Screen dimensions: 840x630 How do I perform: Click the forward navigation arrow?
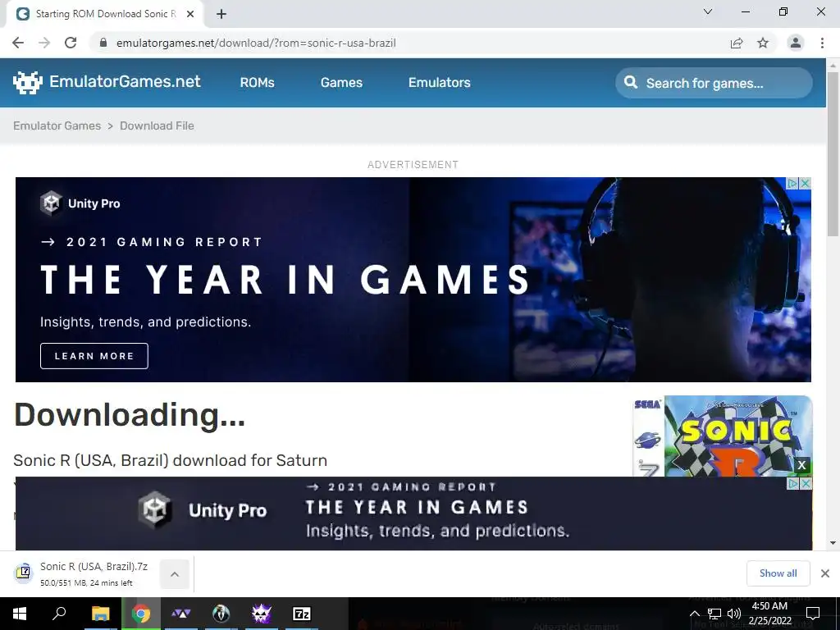click(x=44, y=43)
